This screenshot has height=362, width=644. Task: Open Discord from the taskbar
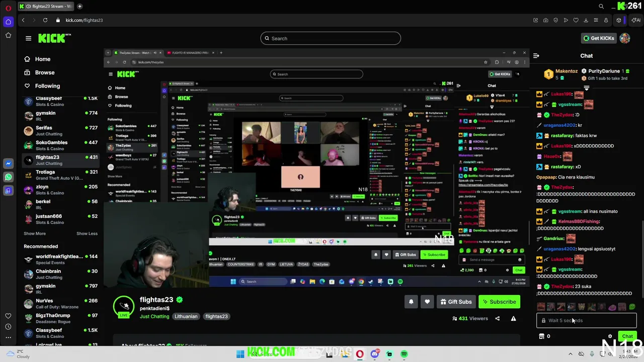[x=375, y=354]
